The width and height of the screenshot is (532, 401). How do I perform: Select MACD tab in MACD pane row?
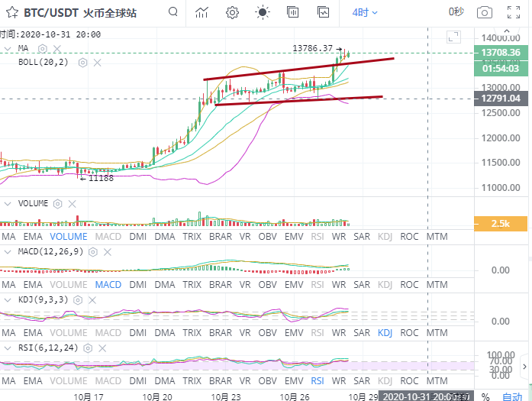coord(108,285)
